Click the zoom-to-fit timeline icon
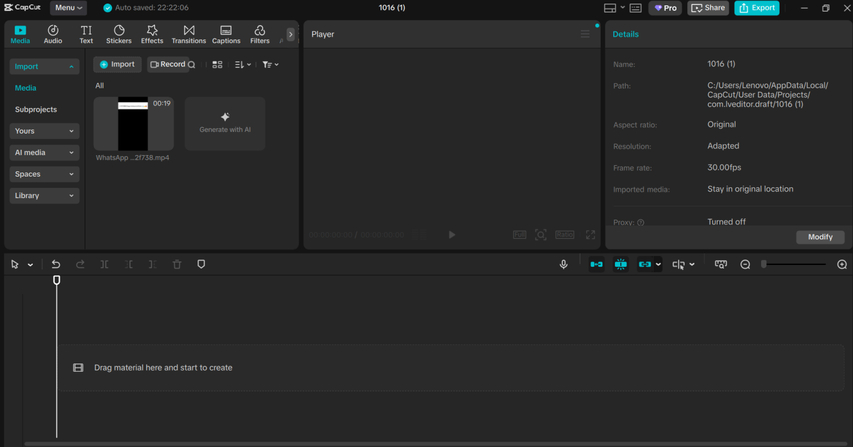The width and height of the screenshot is (853, 447). point(721,264)
